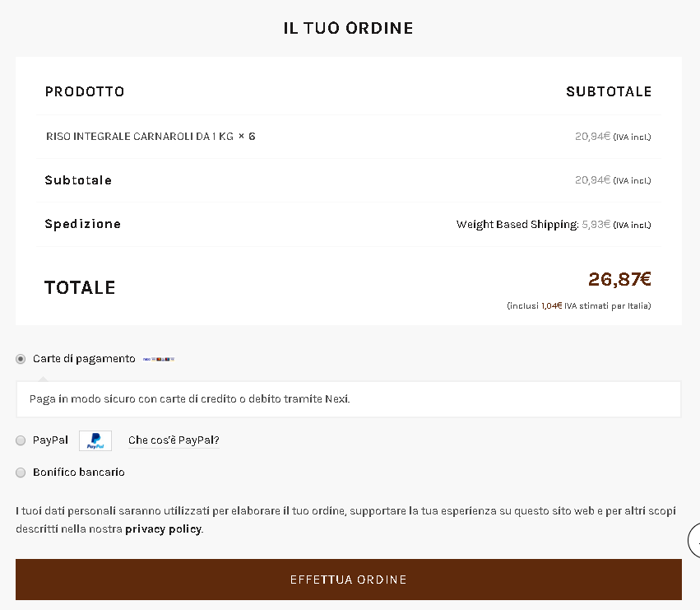The width and height of the screenshot is (700, 610).
Task: Click the Weight Based Shipping text
Action: click(517, 225)
